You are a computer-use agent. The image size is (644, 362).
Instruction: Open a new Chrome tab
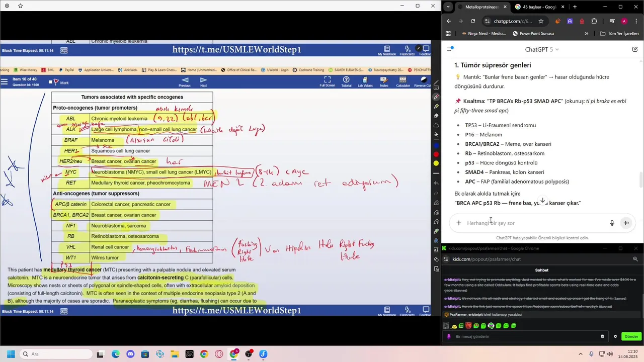click(575, 7)
